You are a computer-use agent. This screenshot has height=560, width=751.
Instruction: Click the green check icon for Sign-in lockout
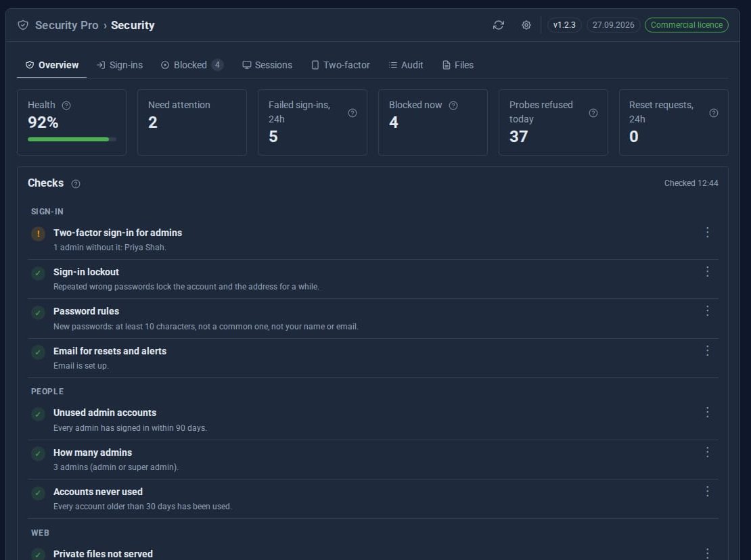click(x=39, y=273)
